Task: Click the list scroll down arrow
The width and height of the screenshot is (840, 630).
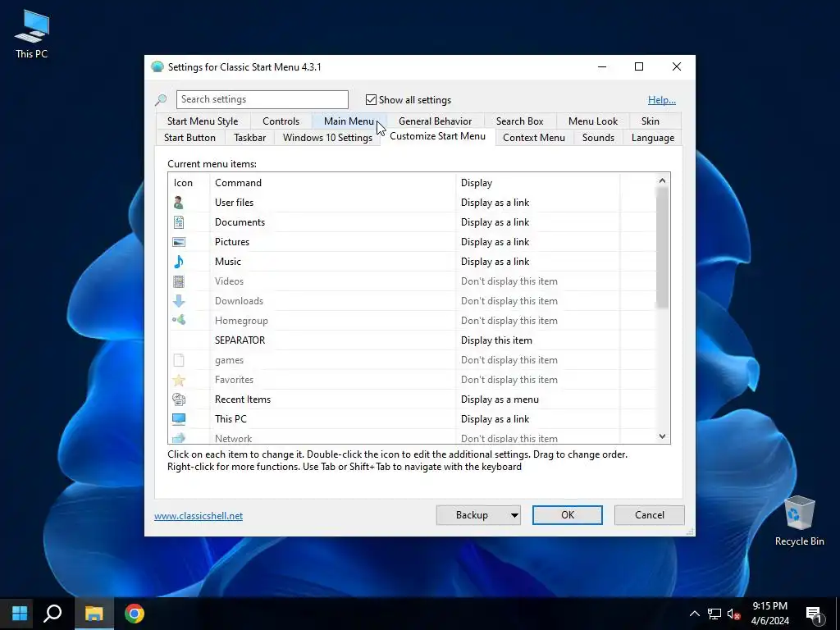Action: coord(662,436)
